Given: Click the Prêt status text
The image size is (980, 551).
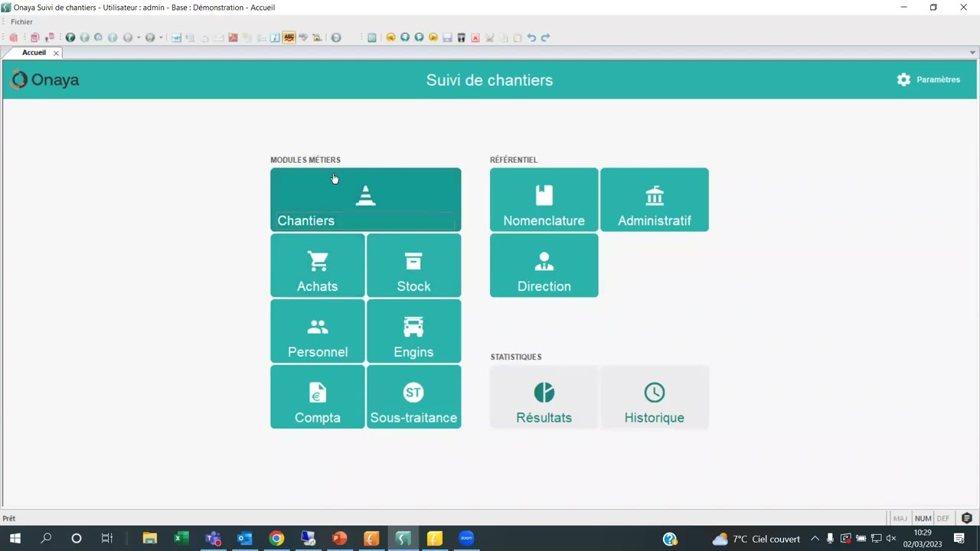Looking at the screenshot, I should tap(9, 518).
